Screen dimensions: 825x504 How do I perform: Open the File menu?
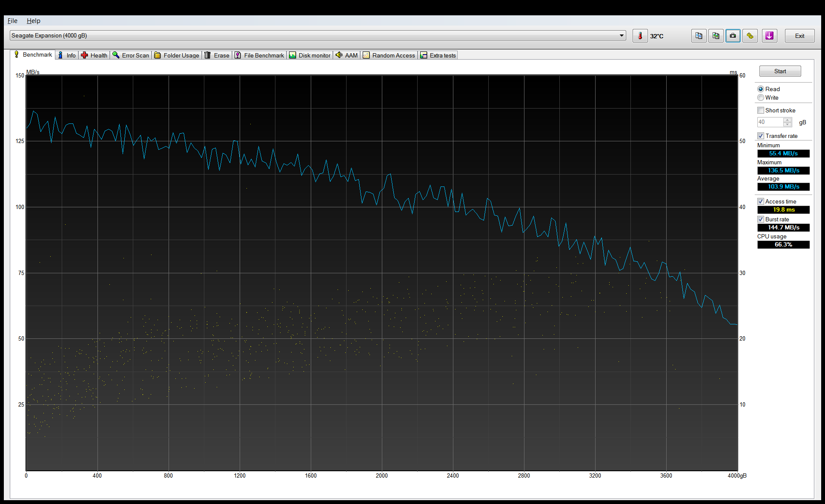(x=12, y=20)
